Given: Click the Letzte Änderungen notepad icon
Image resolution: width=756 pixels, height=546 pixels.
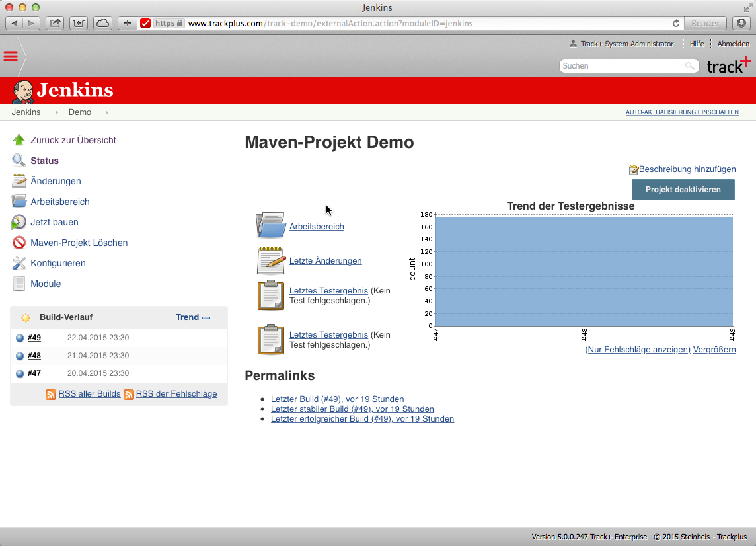Looking at the screenshot, I should pyautogui.click(x=270, y=259).
